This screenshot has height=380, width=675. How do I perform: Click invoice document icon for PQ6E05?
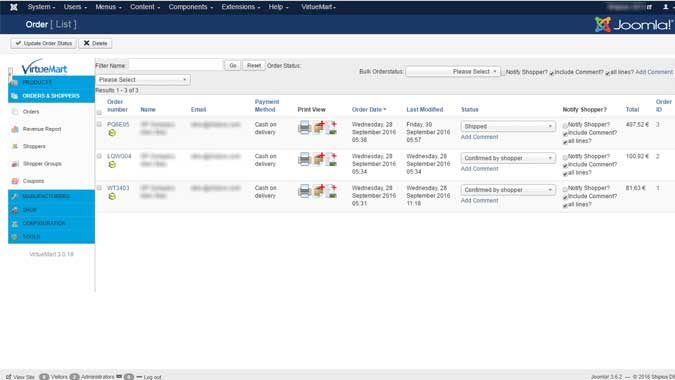pyautogui.click(x=331, y=127)
